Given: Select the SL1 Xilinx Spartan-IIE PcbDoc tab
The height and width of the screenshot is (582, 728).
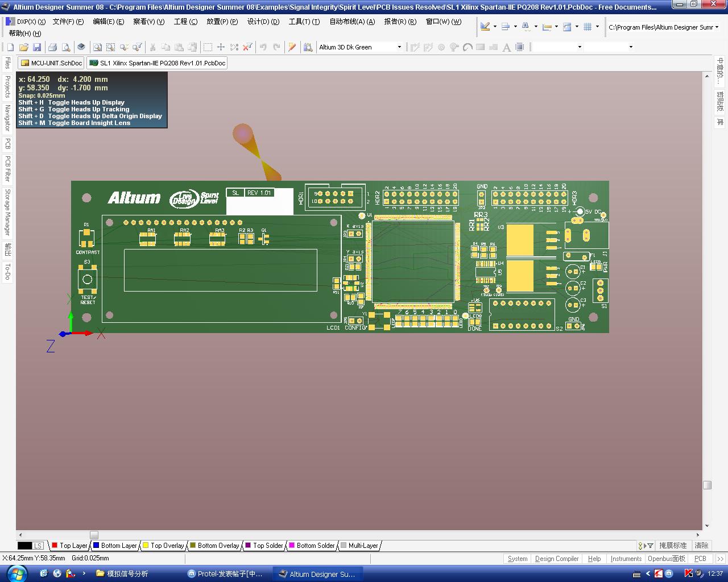Looking at the screenshot, I should point(157,63).
